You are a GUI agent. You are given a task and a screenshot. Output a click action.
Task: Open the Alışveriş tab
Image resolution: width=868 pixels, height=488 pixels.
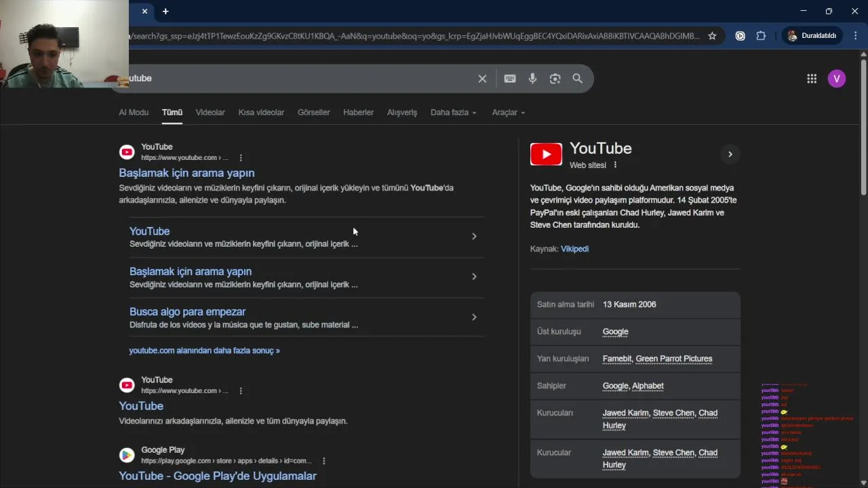[x=402, y=113]
